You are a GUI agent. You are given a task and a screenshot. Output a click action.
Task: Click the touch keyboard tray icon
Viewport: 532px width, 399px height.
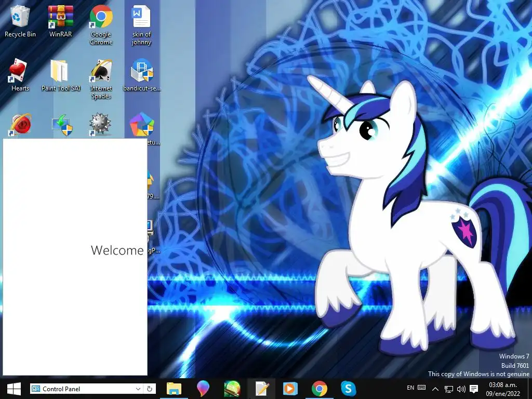point(422,388)
